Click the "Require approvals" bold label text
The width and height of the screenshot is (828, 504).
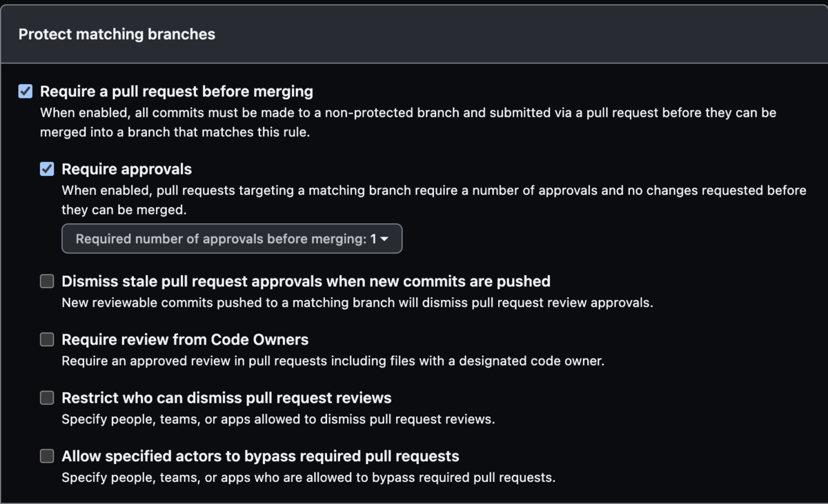click(127, 169)
